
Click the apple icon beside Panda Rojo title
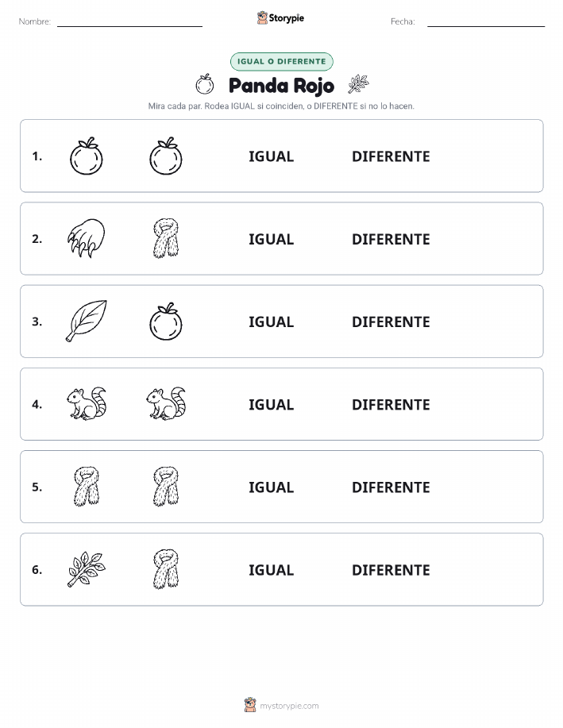204,84
